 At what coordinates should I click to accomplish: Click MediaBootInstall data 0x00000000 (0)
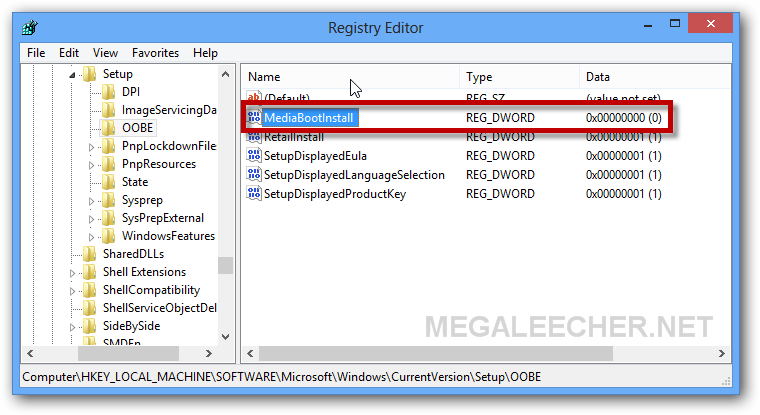(623, 118)
